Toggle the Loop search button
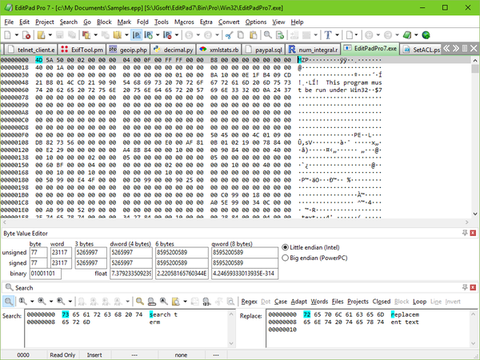Viewport: 480px width, 360px height. tap(419, 302)
